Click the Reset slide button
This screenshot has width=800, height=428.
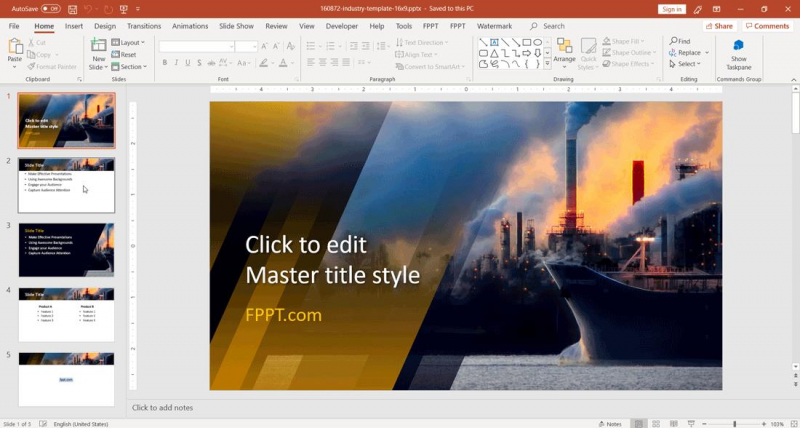click(x=124, y=55)
